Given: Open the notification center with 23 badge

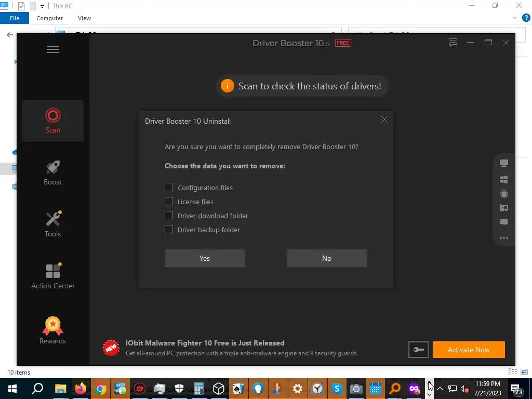Looking at the screenshot, I should (516, 389).
